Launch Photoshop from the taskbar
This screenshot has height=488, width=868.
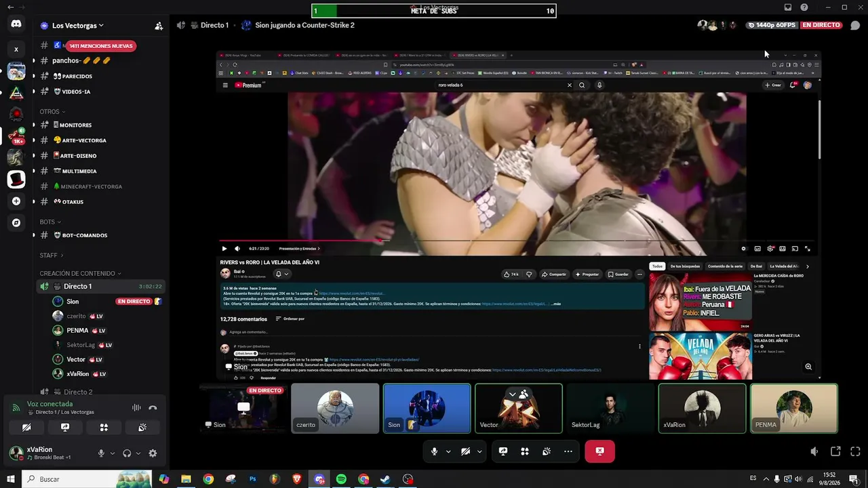[252, 479]
